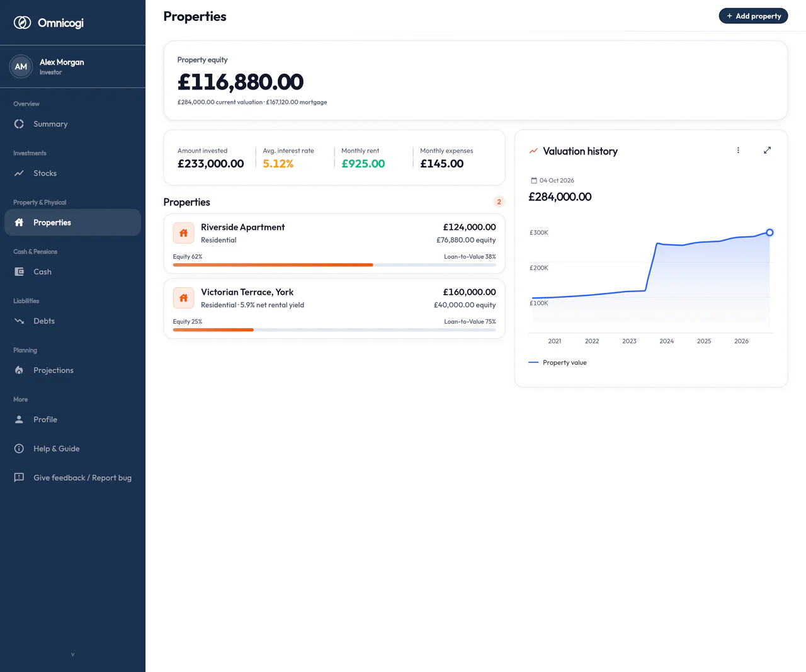This screenshot has width=806, height=672.
Task: Click the feedback speech bubble icon
Action: coord(19,477)
